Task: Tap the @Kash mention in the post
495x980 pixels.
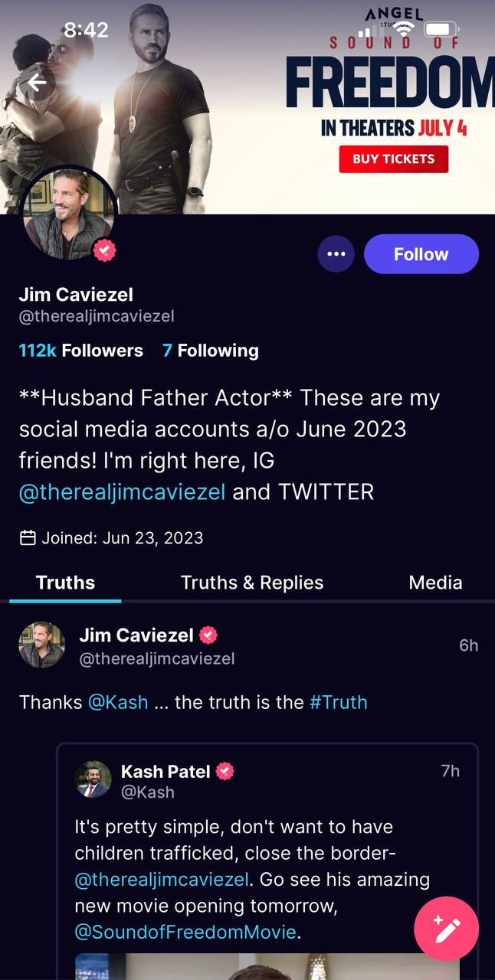Action: 118,702
